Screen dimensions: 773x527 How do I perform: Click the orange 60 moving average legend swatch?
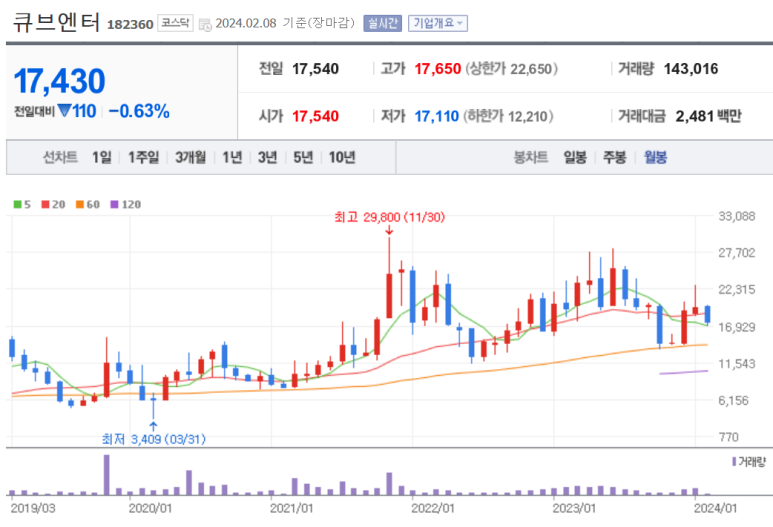(80, 204)
